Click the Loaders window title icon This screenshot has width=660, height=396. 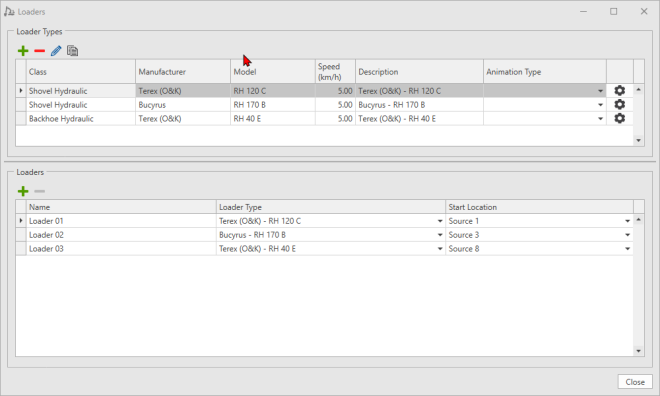[x=9, y=11]
